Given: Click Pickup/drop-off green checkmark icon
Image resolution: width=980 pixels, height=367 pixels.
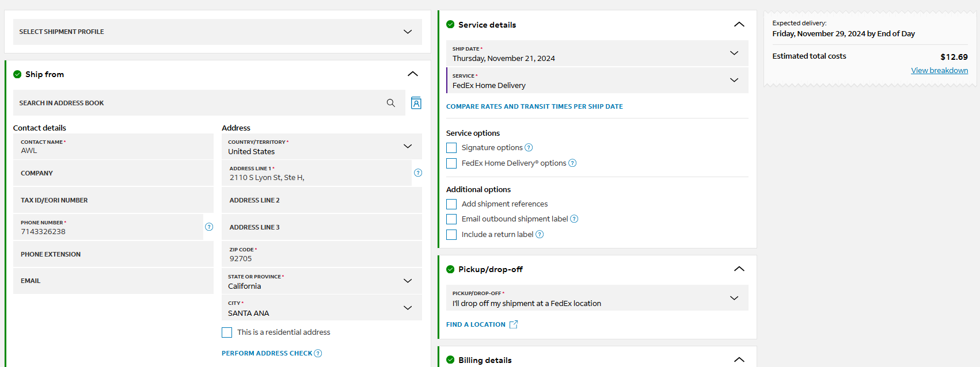Looking at the screenshot, I should (x=450, y=269).
